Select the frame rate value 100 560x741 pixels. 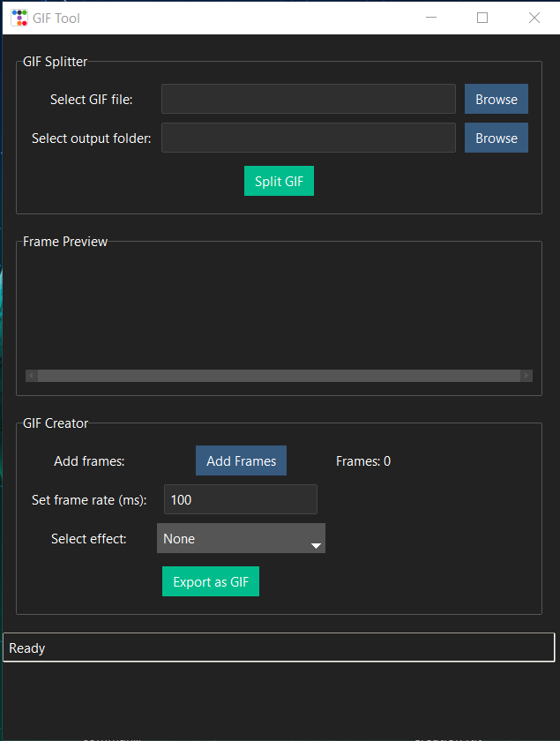pos(240,499)
